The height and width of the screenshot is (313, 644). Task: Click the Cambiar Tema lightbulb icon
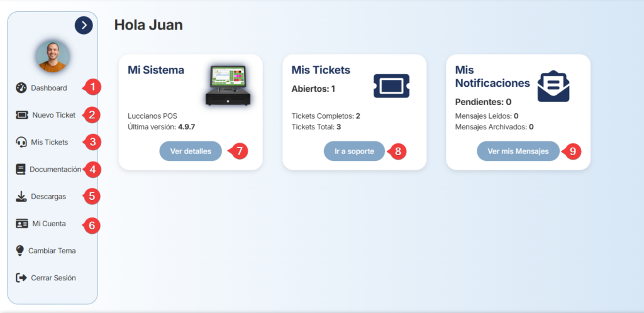(19, 251)
